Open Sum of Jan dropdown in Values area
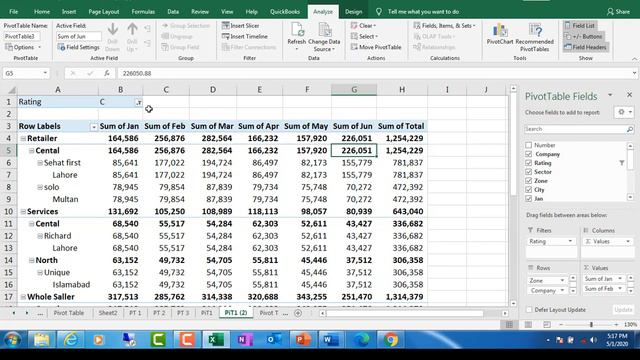640x360 pixels. point(620,278)
